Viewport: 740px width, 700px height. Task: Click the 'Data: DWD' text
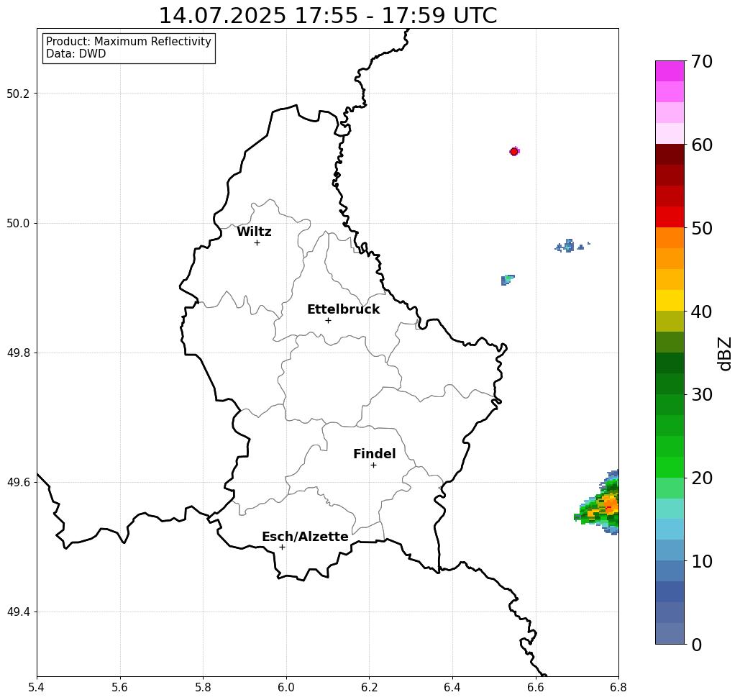(76, 54)
